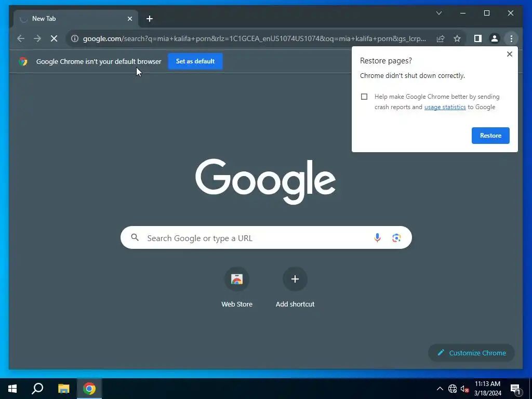Stop loading the current page
The width and height of the screenshot is (532, 399).
pyautogui.click(x=54, y=38)
